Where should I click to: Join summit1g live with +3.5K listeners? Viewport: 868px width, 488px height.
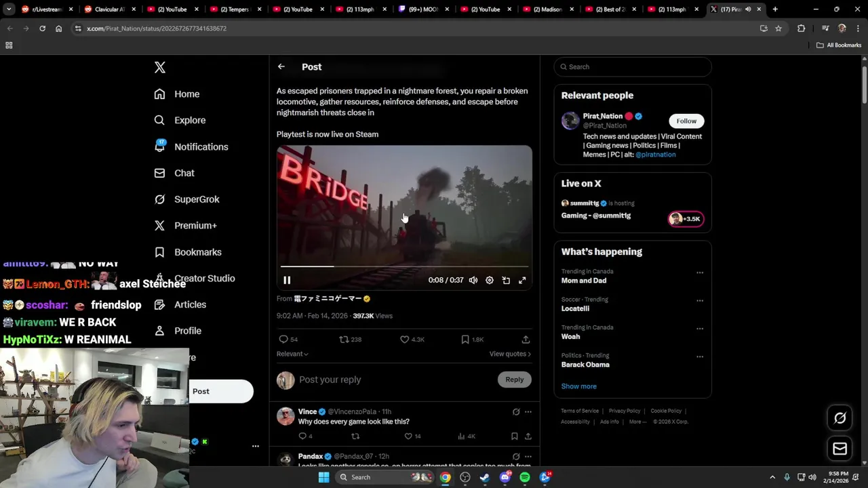(686, 219)
